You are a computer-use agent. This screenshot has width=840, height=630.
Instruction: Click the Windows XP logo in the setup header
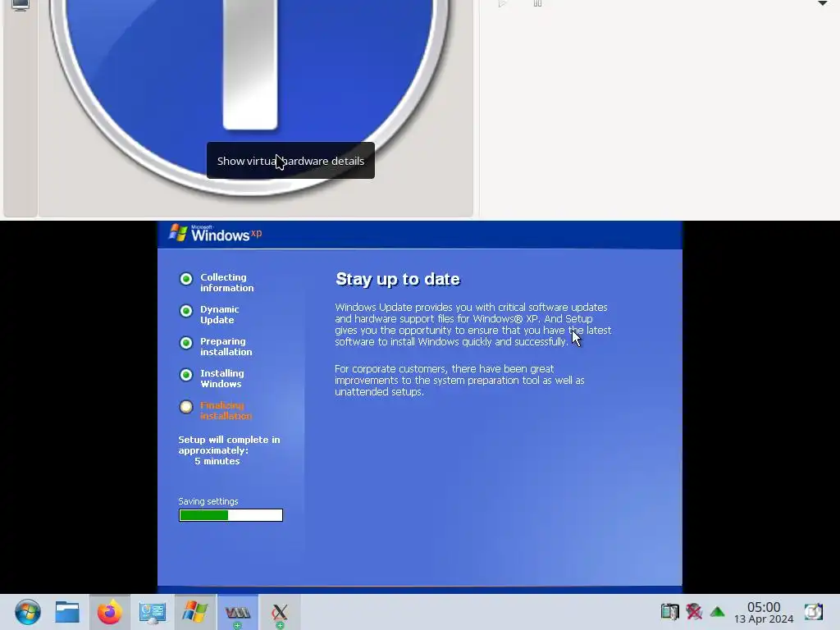click(x=216, y=233)
